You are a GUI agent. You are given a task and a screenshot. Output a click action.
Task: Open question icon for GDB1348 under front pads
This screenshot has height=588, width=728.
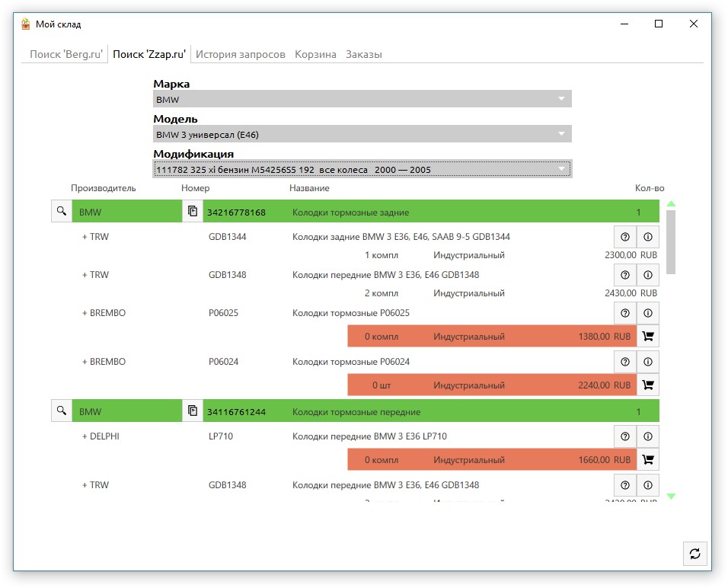tap(625, 485)
